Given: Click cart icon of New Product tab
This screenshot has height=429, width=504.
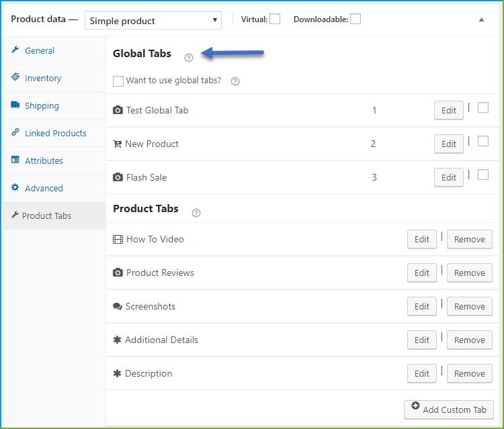Looking at the screenshot, I should [118, 144].
